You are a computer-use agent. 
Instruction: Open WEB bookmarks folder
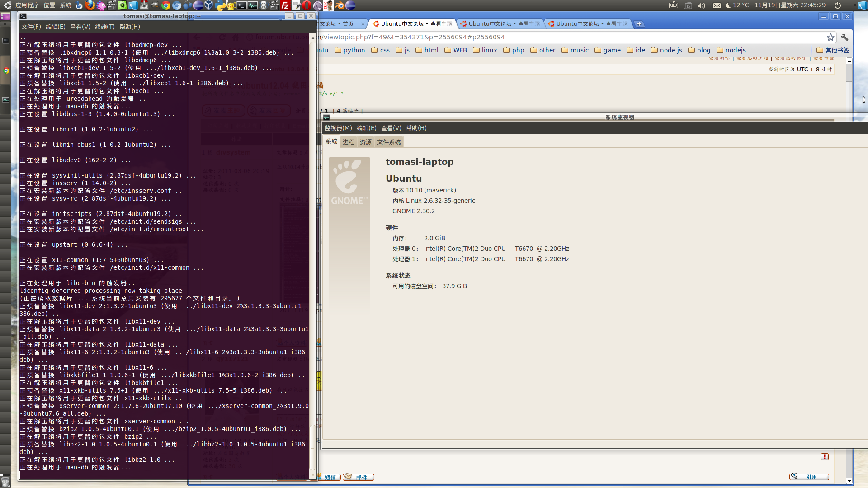455,50
